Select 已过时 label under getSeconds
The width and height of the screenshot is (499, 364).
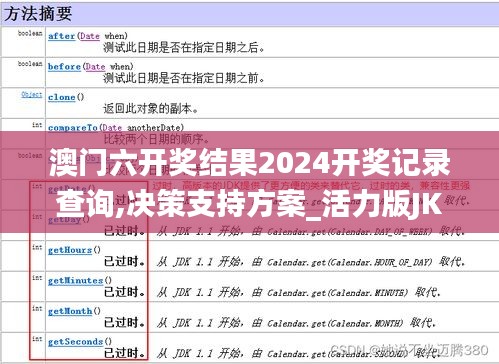124,353
